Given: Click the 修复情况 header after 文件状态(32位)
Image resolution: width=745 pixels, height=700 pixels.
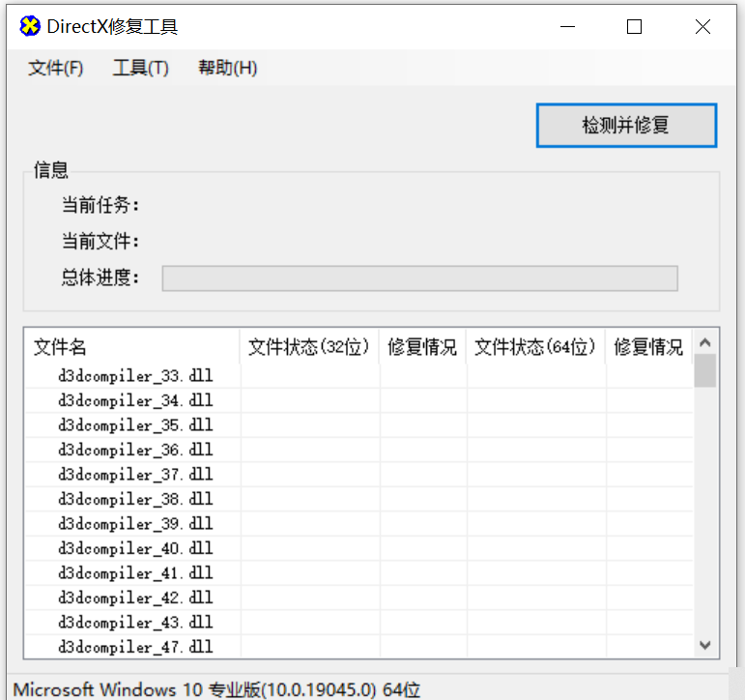Looking at the screenshot, I should click(x=422, y=347).
